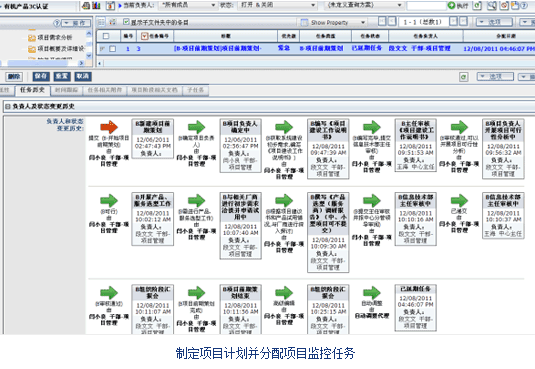The image size is (535, 369).
Task: Click the 删除 delete button
Action: click(x=14, y=76)
